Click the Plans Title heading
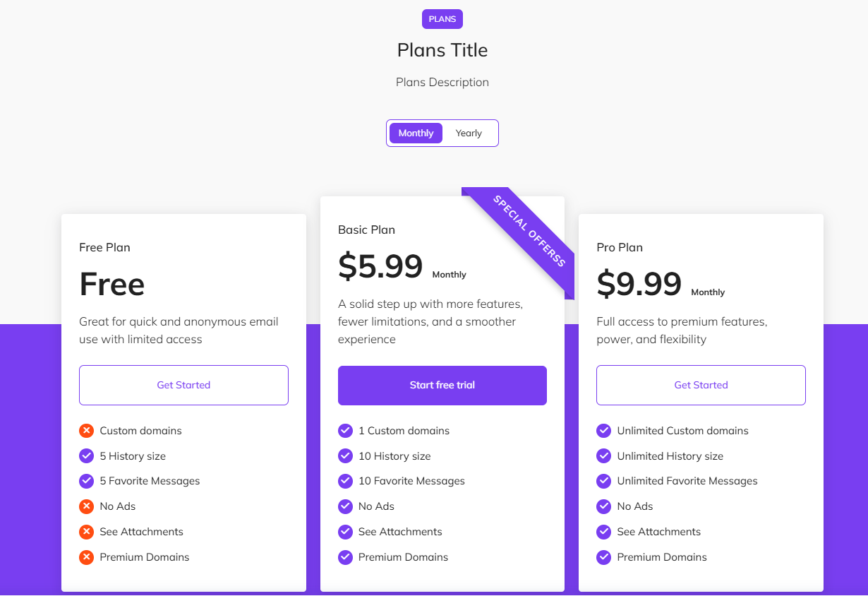868x596 pixels. pos(442,50)
